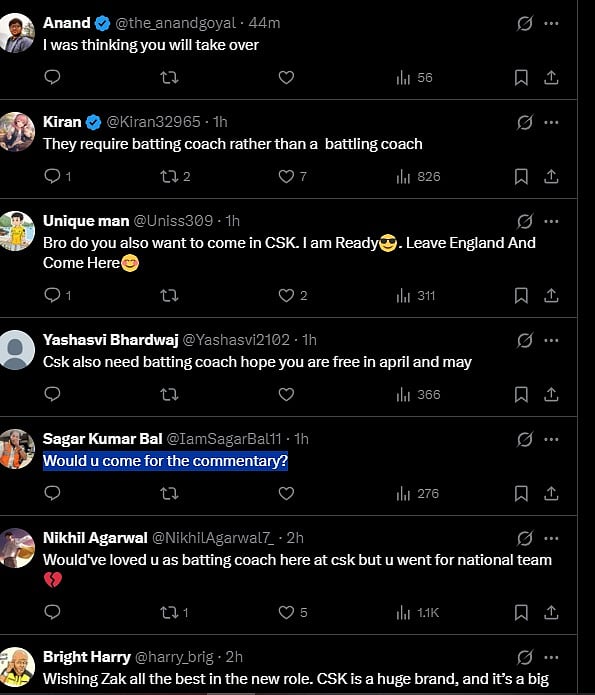Like Kiran's batting coach reply
595x695 pixels.
click(286, 176)
